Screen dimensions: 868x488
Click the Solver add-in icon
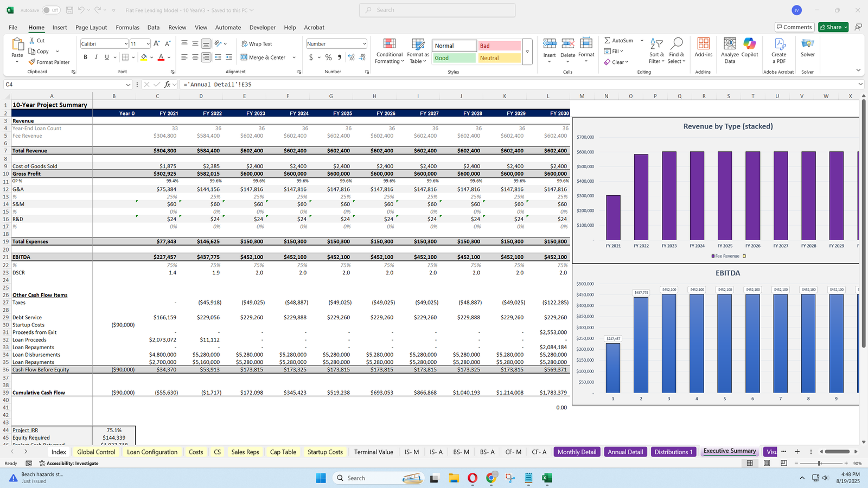click(807, 44)
